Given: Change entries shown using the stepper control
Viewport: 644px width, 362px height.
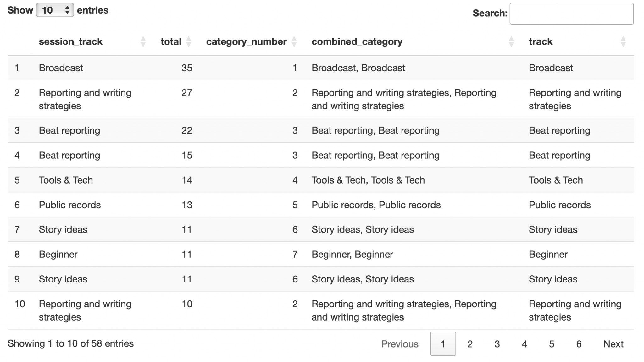Looking at the screenshot, I should pyautogui.click(x=68, y=9).
